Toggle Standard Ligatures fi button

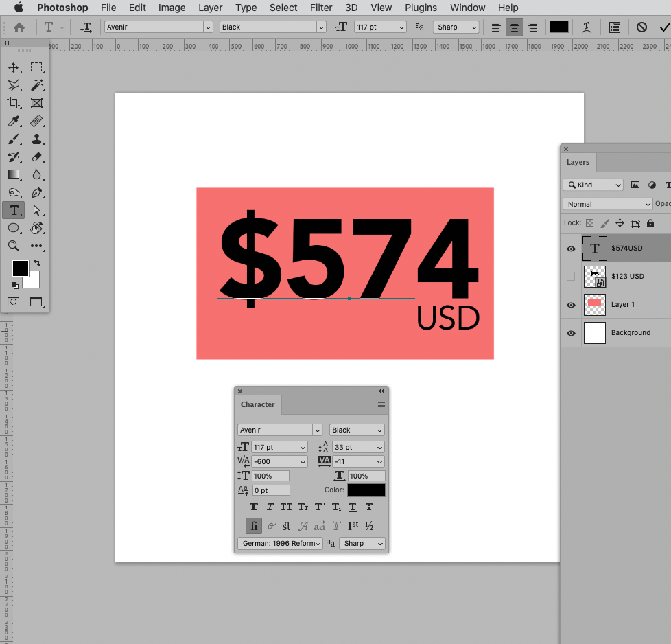[254, 526]
